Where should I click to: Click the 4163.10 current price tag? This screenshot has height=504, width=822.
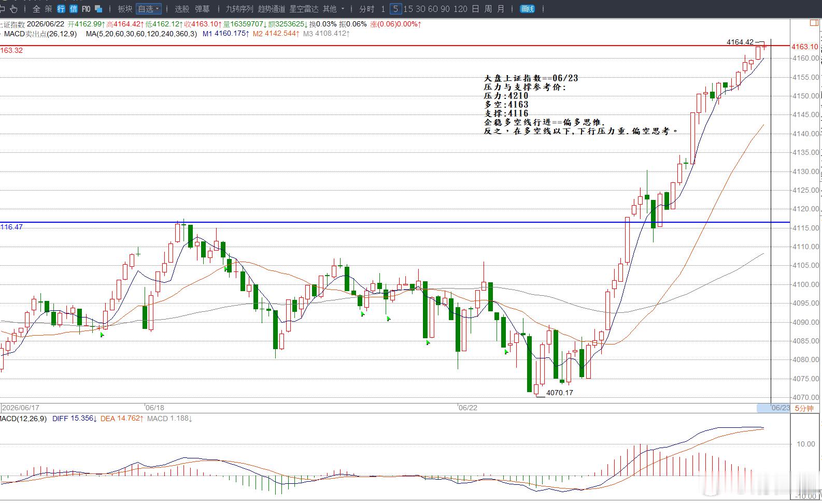click(x=805, y=47)
